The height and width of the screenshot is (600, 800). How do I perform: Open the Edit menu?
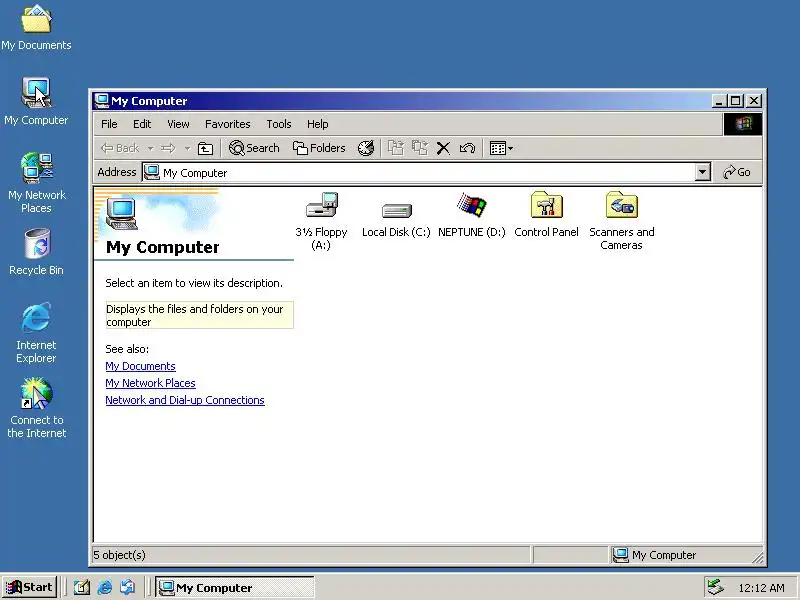[142, 124]
